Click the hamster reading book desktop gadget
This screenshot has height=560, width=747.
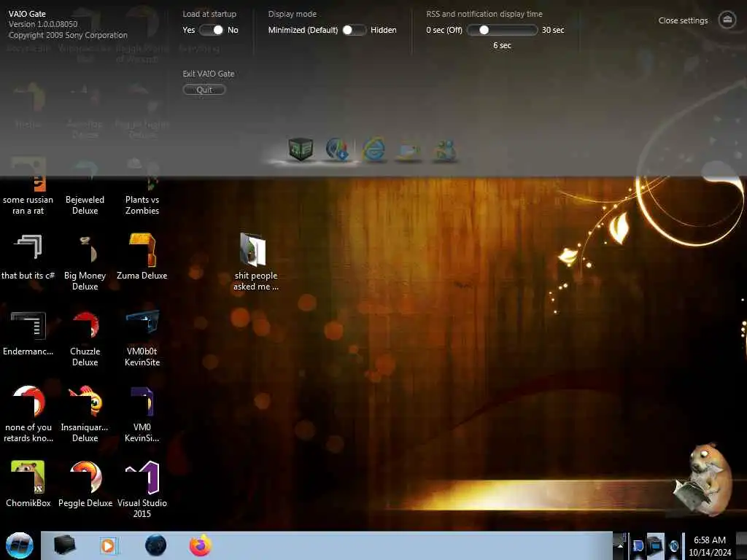(703, 478)
